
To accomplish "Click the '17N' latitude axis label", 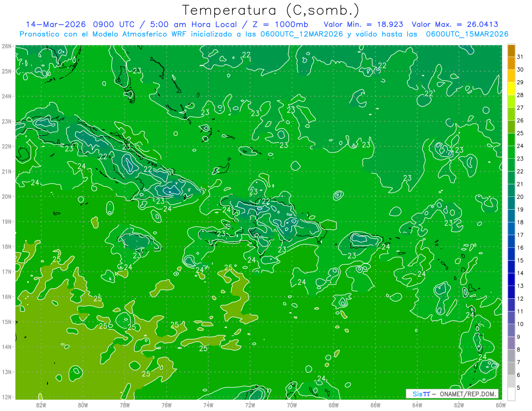I will pos(7,271).
